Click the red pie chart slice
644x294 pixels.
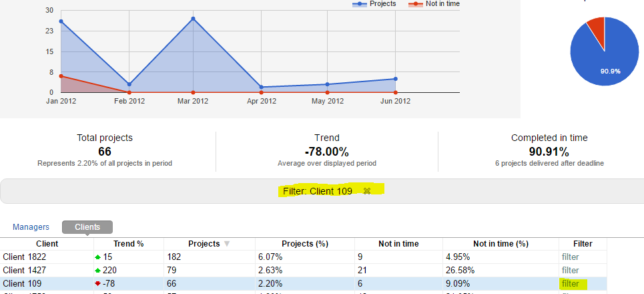597,27
